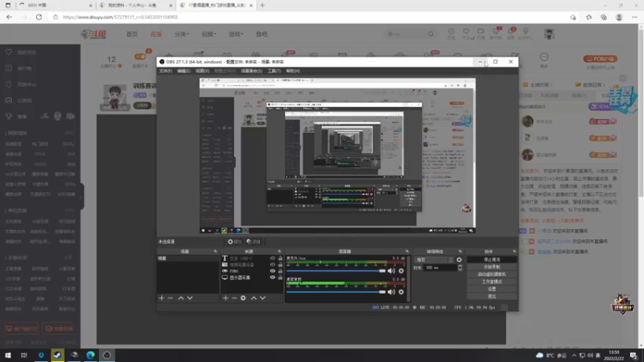Step the transition duration spinner arrows
Image resolution: width=644 pixels, height=362 pixels.
[x=460, y=268]
